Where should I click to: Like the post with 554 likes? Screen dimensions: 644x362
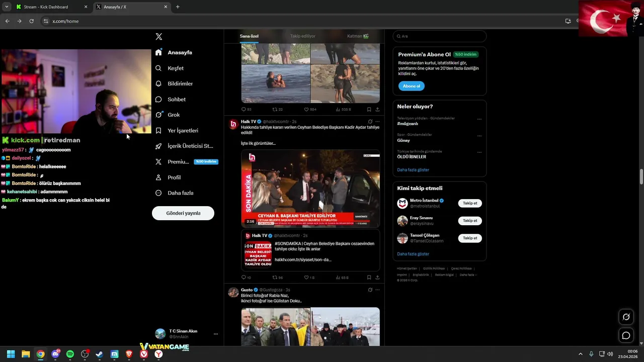pyautogui.click(x=310, y=109)
